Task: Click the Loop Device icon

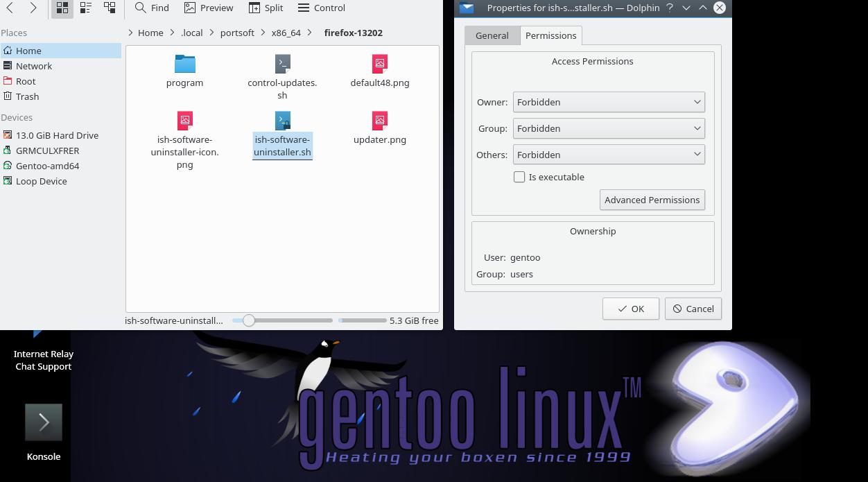Action: tap(8, 181)
